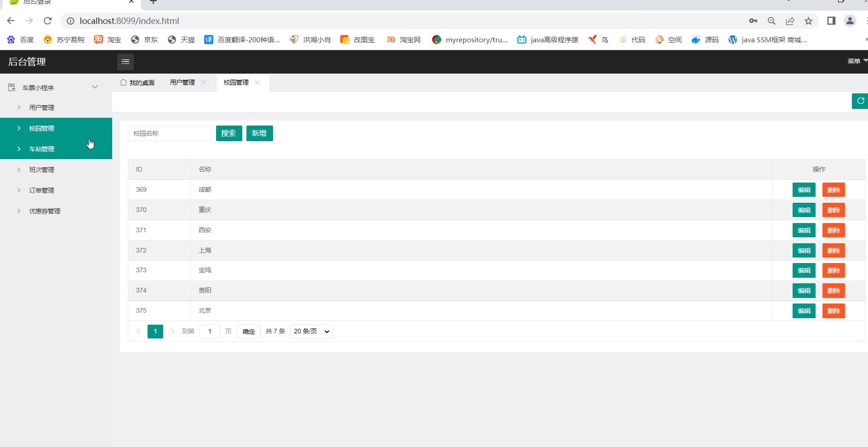This screenshot has width=868, height=447.
Task: Open the saved passwords key icon
Action: click(x=753, y=21)
